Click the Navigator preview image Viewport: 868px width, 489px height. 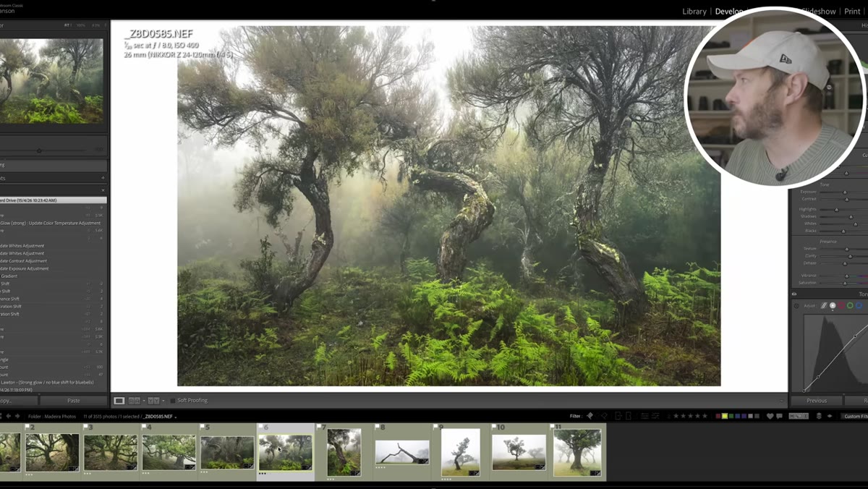tap(51, 80)
